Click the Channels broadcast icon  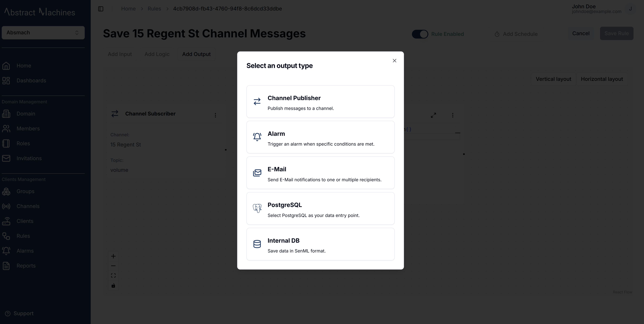(x=6, y=206)
